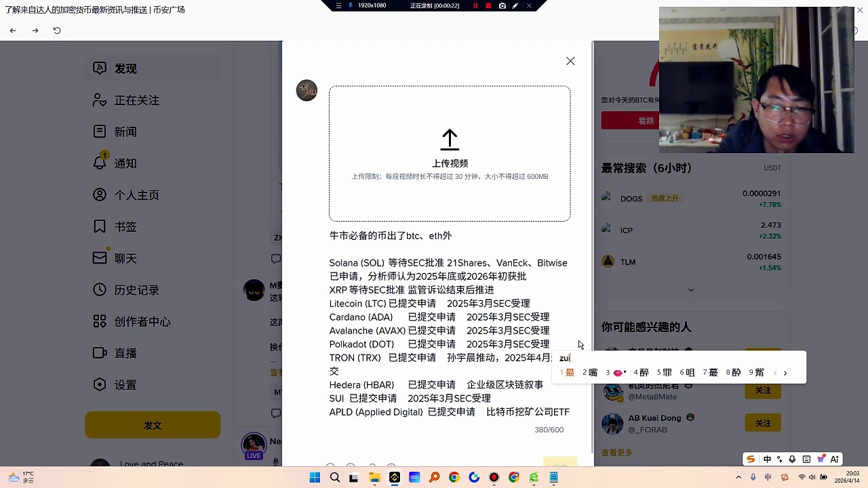Viewport: 868px width, 488px height.
Task: Choose IME candidate 罪
Action: [x=665, y=372]
